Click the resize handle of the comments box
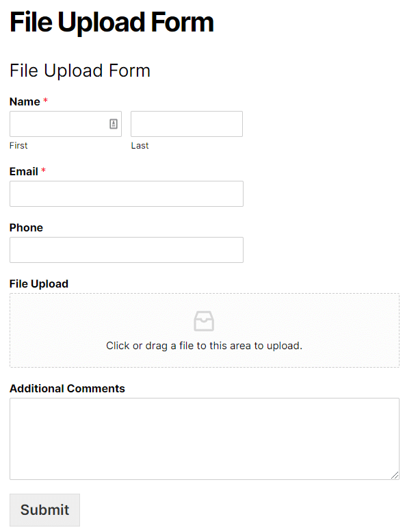Screen dimensions: 418x532 click(x=395, y=475)
